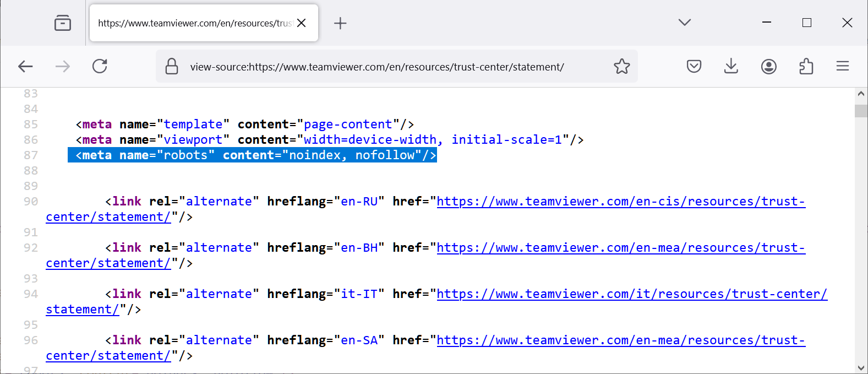Click hreflang value "it-IT"
The height and width of the screenshot is (374, 868).
point(359,294)
